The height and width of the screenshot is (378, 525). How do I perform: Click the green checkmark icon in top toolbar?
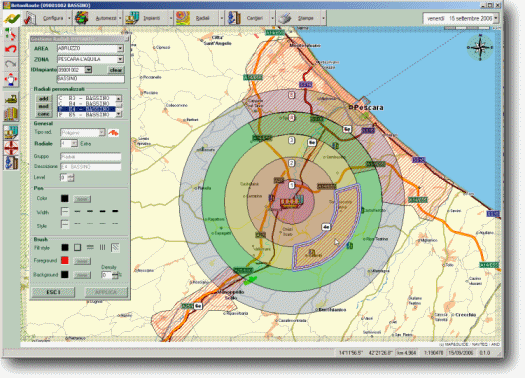(12, 18)
